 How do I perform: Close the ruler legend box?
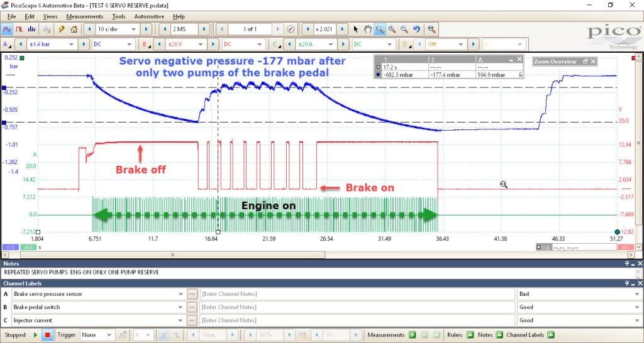click(x=519, y=60)
